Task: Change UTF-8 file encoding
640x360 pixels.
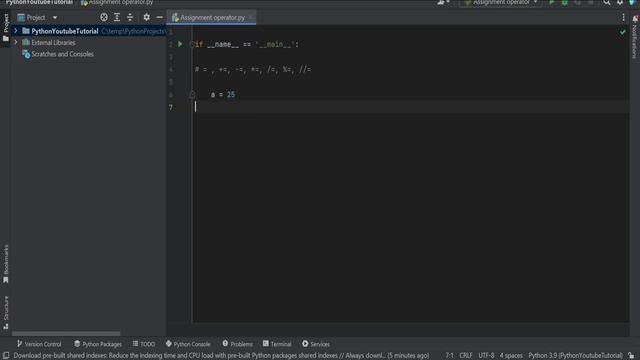Action: coord(486,356)
